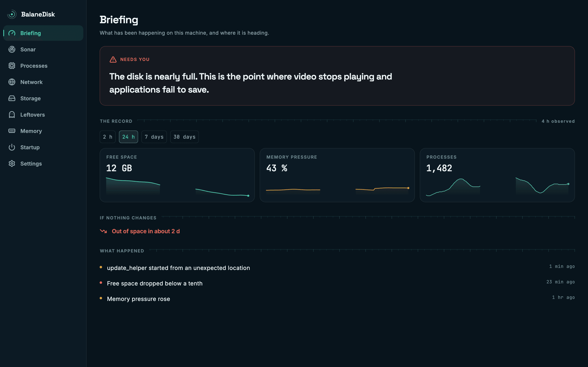This screenshot has width=588, height=367.
Task: Click the Startup power icon
Action: click(x=12, y=147)
